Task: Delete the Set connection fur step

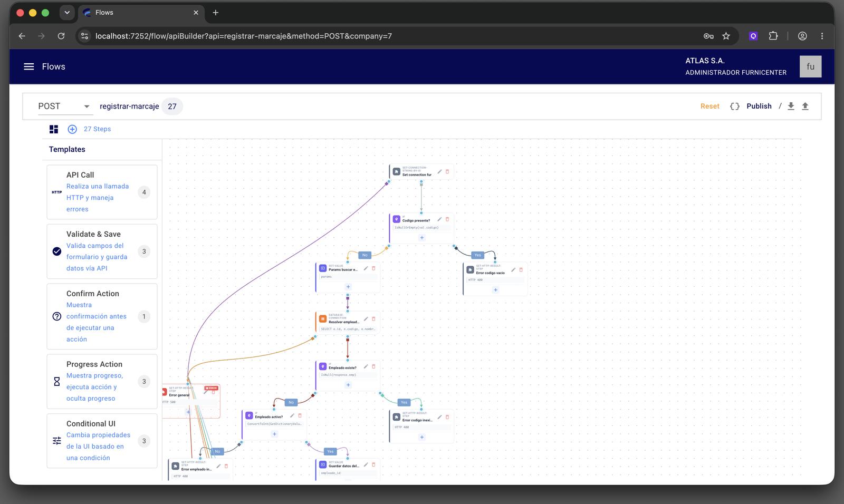Action: (x=447, y=171)
